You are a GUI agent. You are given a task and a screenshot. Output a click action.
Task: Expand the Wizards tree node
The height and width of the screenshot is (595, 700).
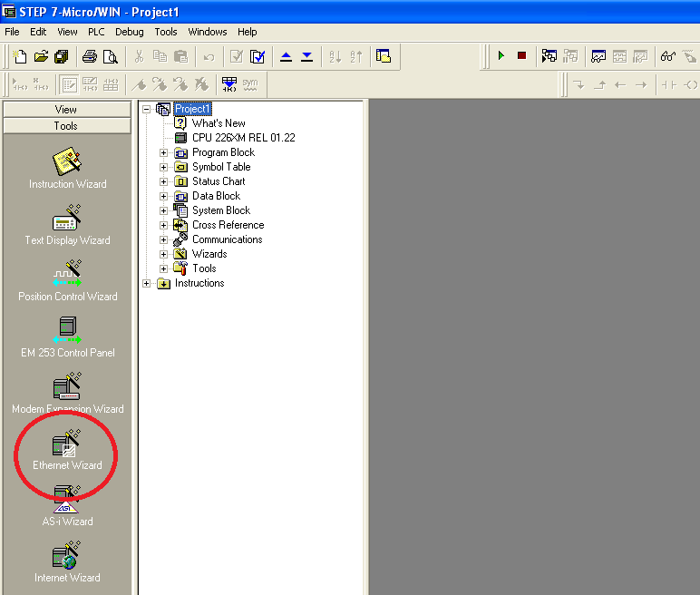163,254
